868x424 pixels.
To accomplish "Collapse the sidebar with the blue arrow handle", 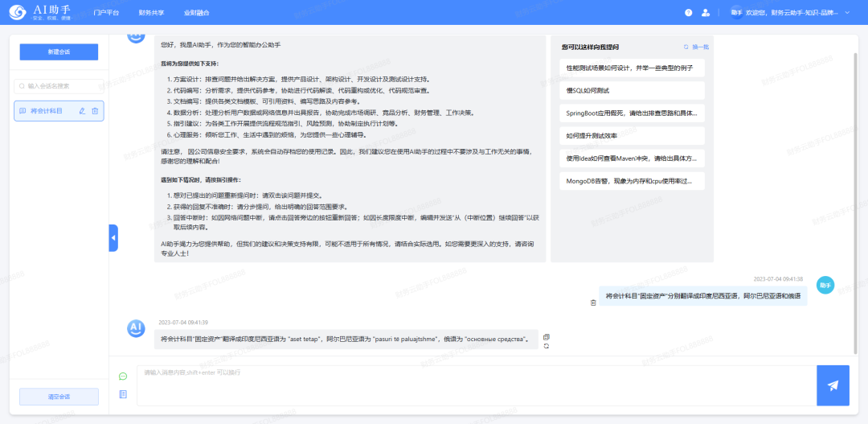I will pos(113,238).
